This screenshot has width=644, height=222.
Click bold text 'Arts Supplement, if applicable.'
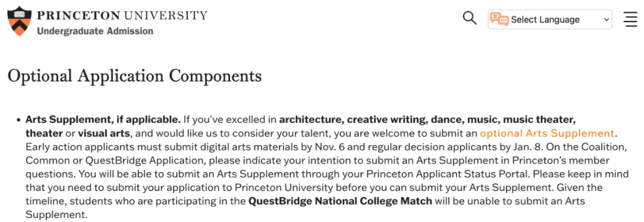[x=103, y=119]
